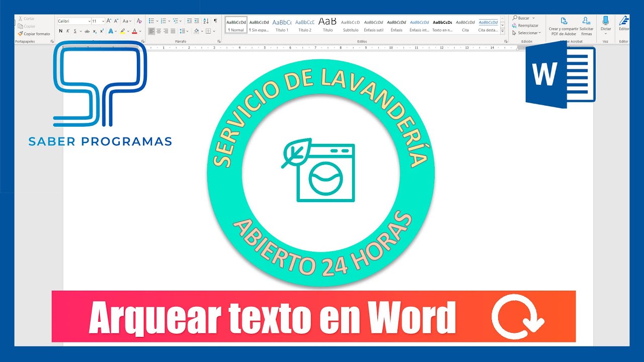Image resolution: width=644 pixels, height=362 pixels.
Task: Open the Calibri font name dropdown
Action: (89, 21)
